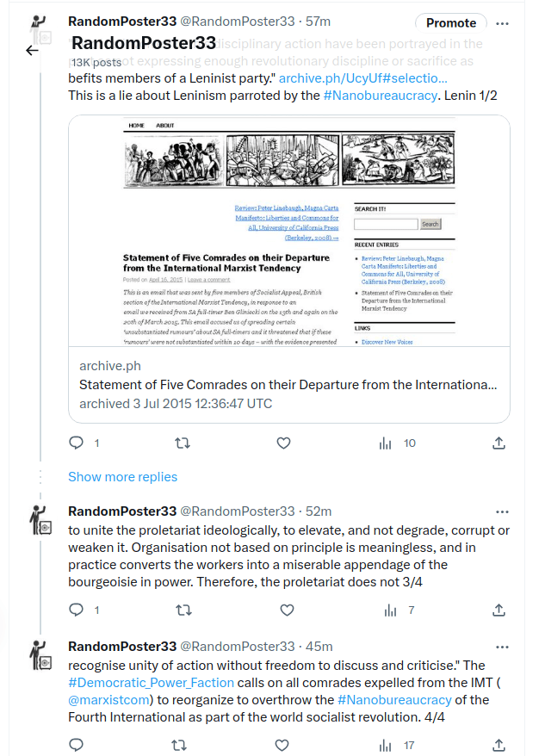The height and width of the screenshot is (756, 545).
Task: Reply to the 4/4 post
Action: (x=77, y=745)
